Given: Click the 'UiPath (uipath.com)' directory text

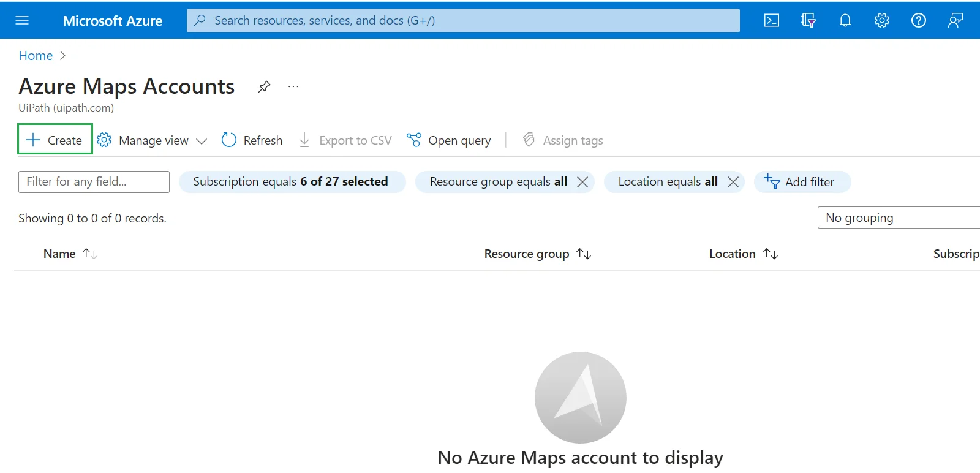Looking at the screenshot, I should pyautogui.click(x=66, y=108).
